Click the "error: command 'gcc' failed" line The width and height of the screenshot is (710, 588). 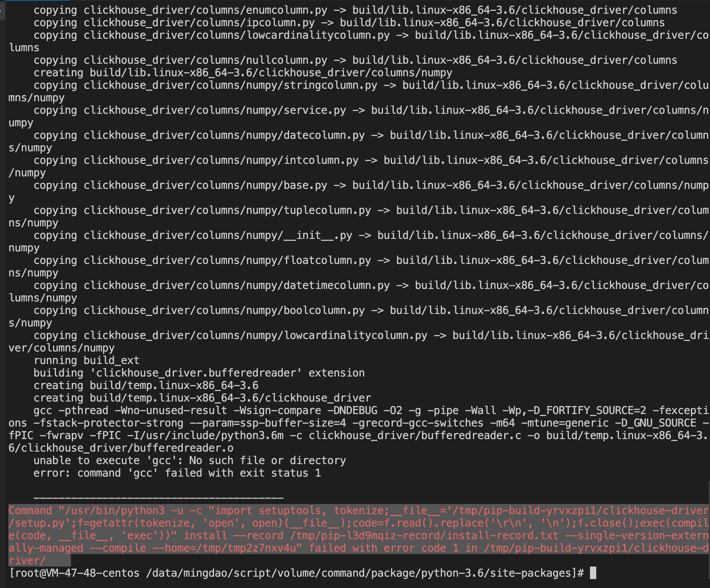pyautogui.click(x=177, y=473)
